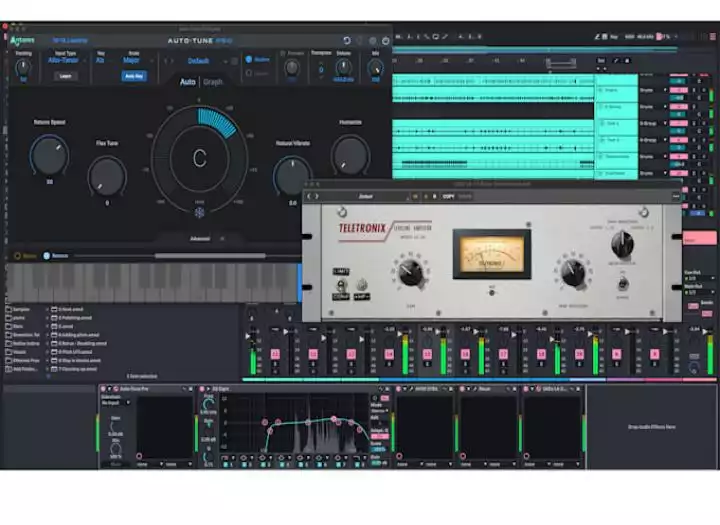This screenshot has width=720, height=525.
Task: Click previous preset arrow in LA-2A window
Action: point(309,197)
